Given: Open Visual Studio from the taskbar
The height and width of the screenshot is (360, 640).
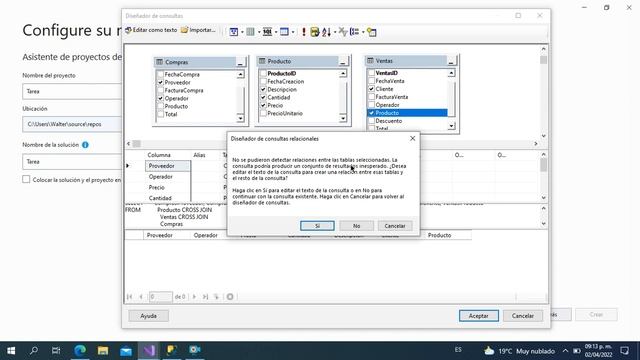Looking at the screenshot, I should point(149,350).
